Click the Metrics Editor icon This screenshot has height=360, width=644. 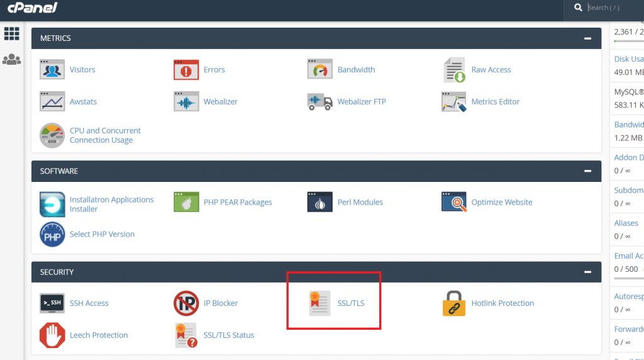coord(454,101)
